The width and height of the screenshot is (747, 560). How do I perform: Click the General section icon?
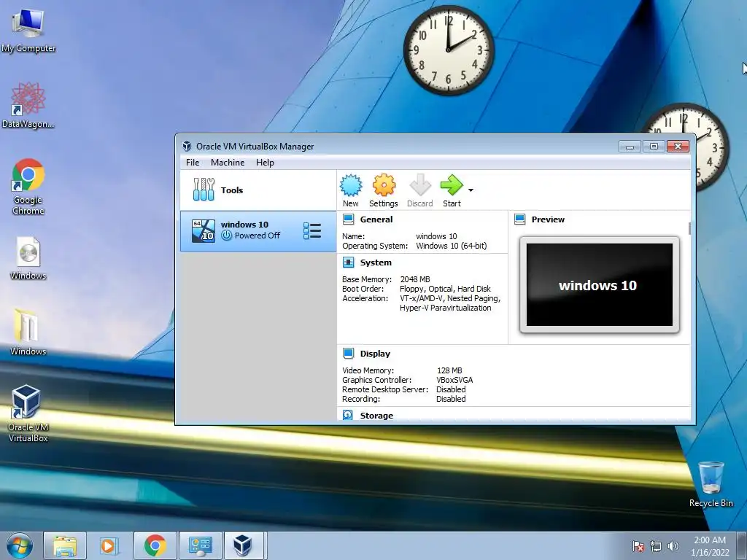tap(348, 219)
